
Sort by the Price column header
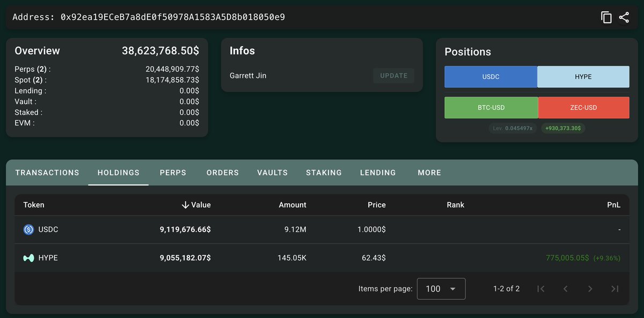click(377, 205)
